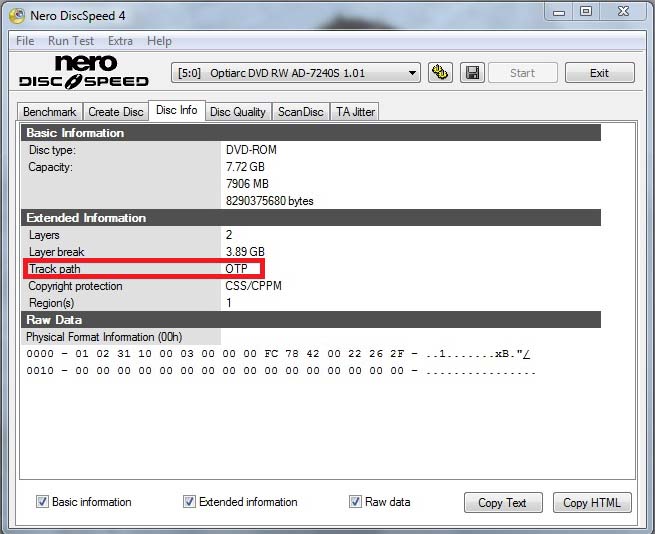Click the Nero DiscSpeed title bar icon
The height and width of the screenshot is (534, 655).
click(x=17, y=16)
